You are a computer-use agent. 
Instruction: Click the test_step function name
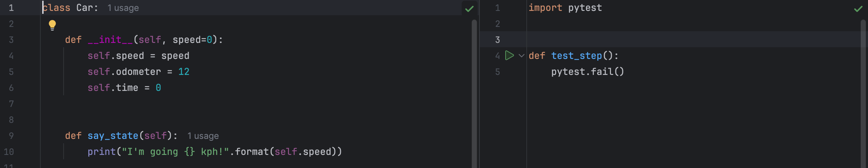[576, 56]
